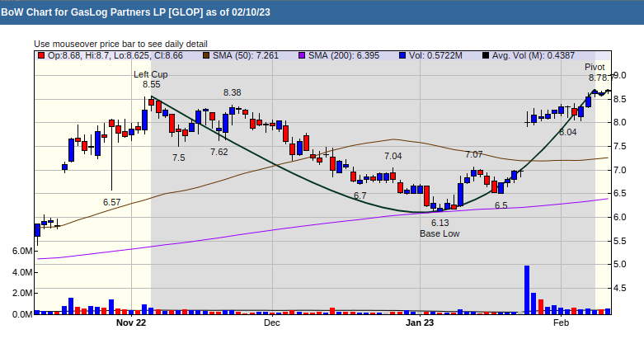Image resolution: width=644 pixels, height=339 pixels.
Task: Click the 7.04 price label
Action: 393,156
